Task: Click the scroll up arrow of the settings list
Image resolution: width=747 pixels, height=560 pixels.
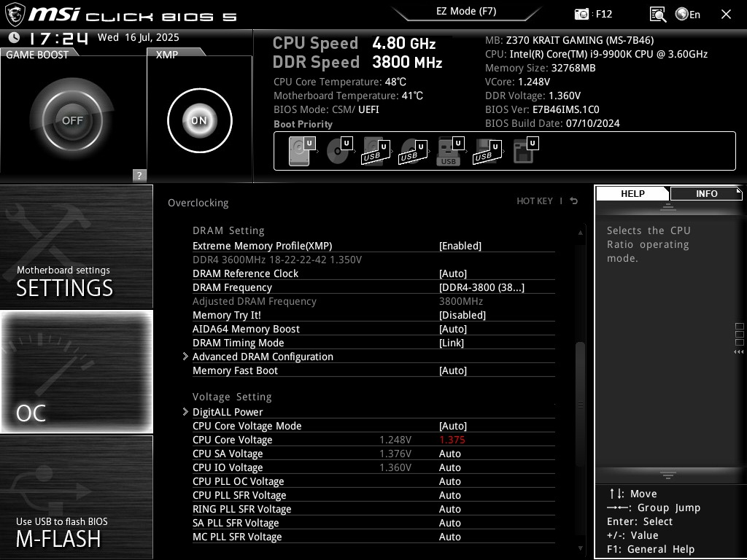Action: pyautogui.click(x=580, y=233)
